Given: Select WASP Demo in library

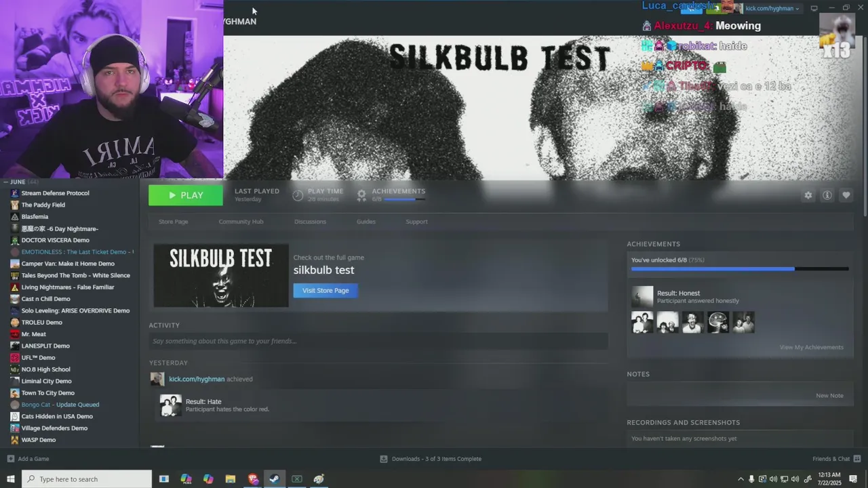Looking at the screenshot, I should (38, 440).
